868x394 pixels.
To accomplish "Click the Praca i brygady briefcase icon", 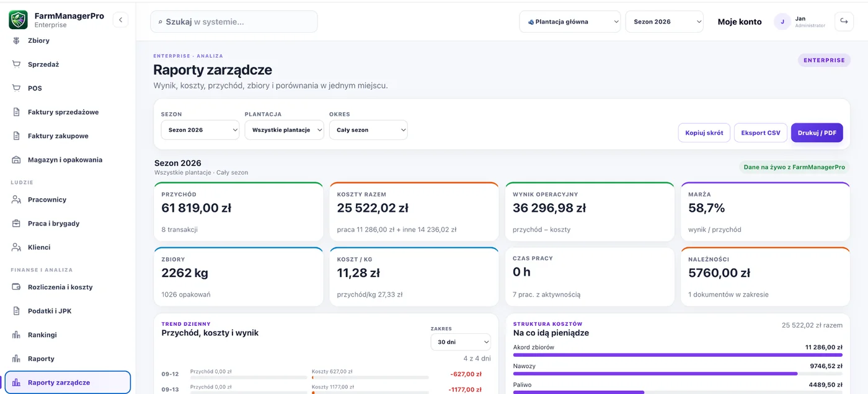I will pyautogui.click(x=17, y=224).
